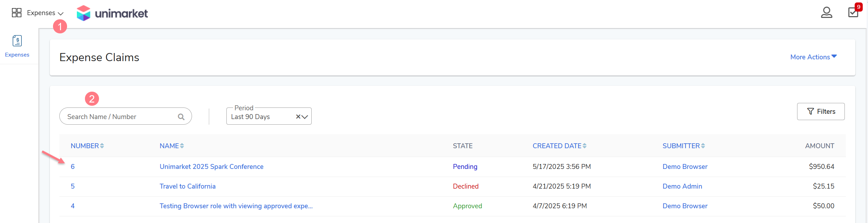
Task: Expand the Period dropdown chevron
Action: 305,117
